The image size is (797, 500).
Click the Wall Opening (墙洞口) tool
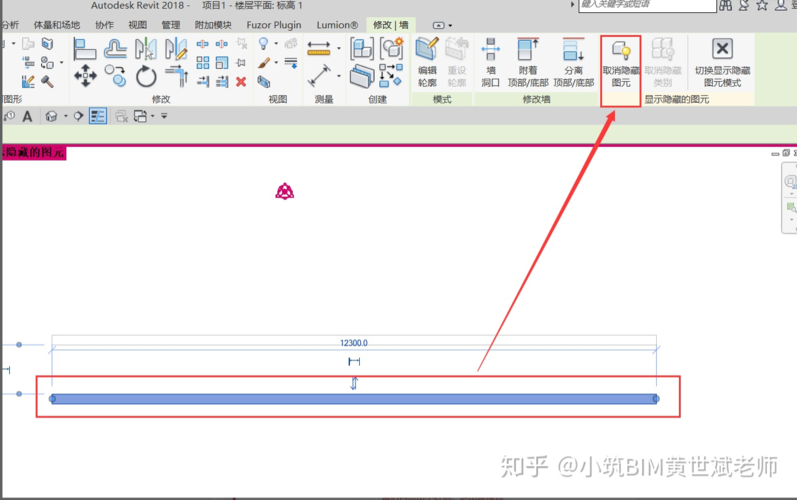tap(491, 63)
